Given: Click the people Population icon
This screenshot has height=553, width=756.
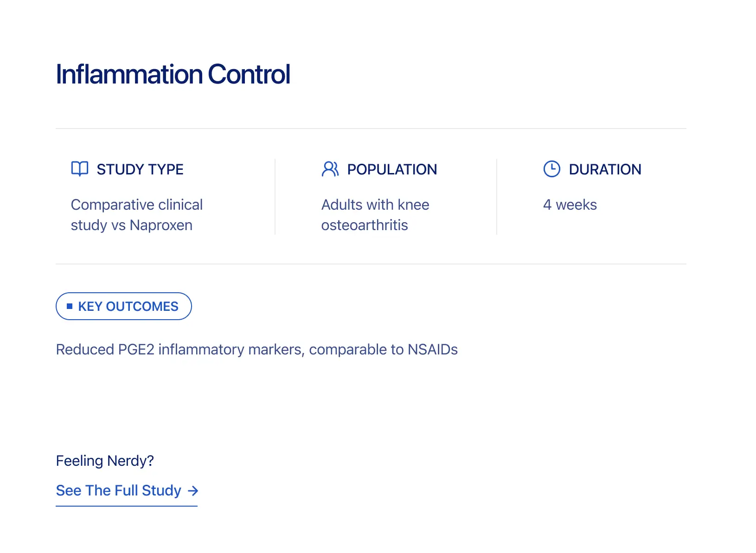Looking at the screenshot, I should click(330, 169).
